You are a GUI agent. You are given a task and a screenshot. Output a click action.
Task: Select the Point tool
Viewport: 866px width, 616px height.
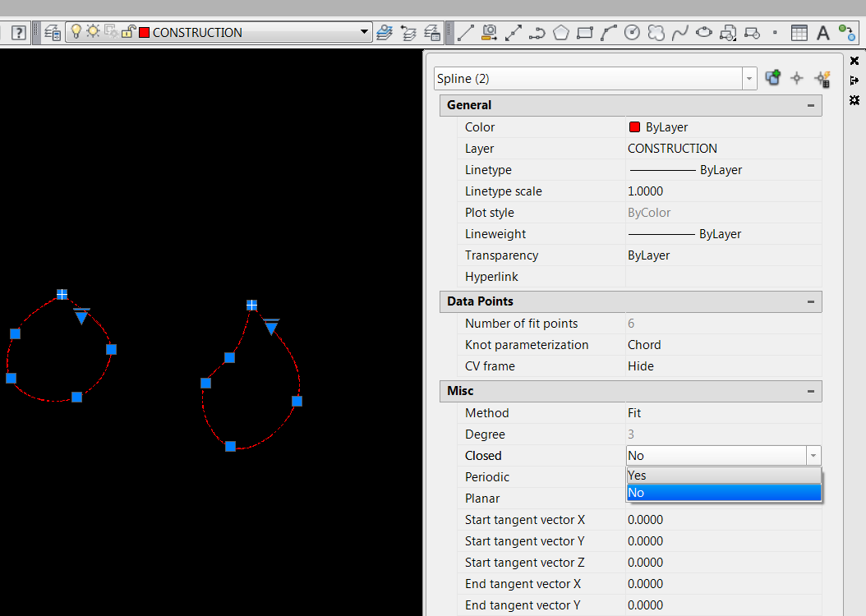click(775, 33)
